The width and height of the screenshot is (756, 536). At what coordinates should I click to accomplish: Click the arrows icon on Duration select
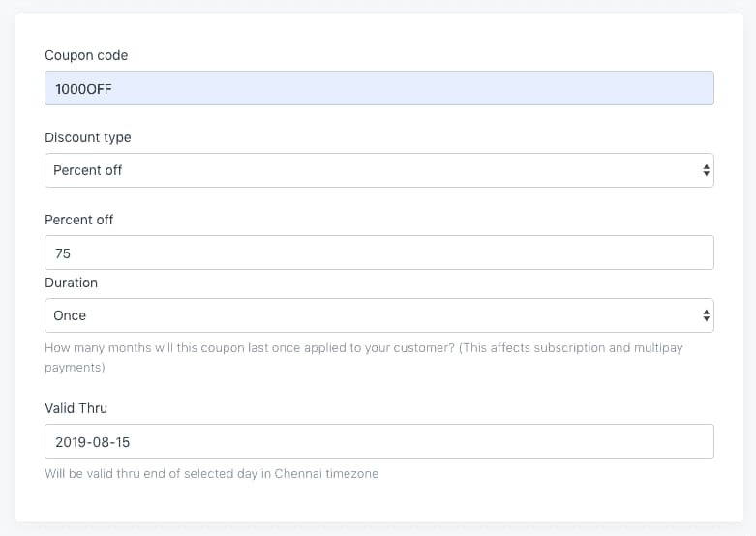click(706, 315)
